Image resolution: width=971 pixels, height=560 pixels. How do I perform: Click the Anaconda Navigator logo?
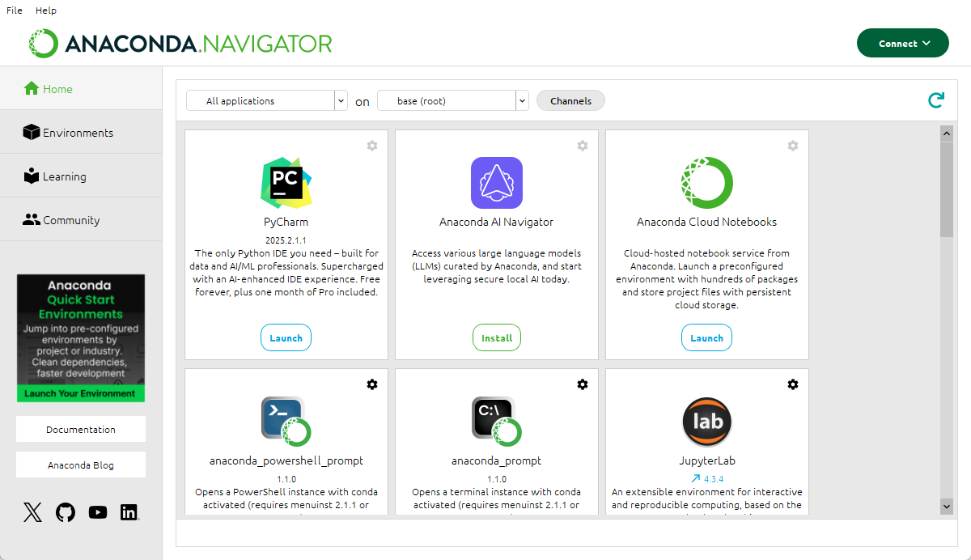click(x=180, y=44)
